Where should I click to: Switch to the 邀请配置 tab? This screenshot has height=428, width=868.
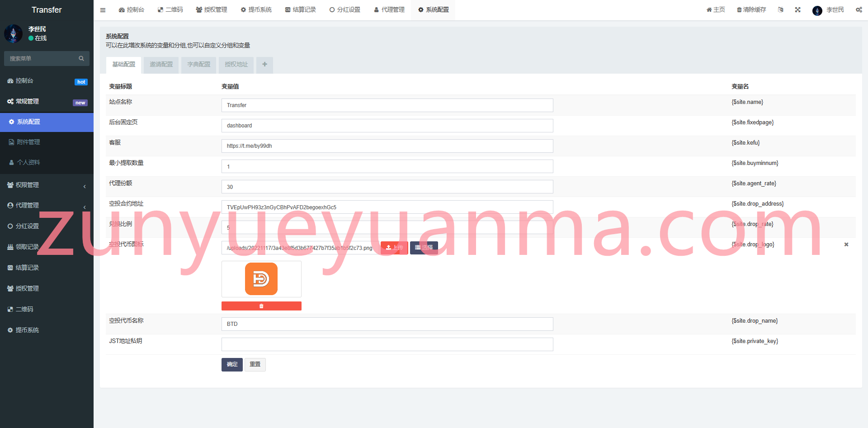(161, 65)
